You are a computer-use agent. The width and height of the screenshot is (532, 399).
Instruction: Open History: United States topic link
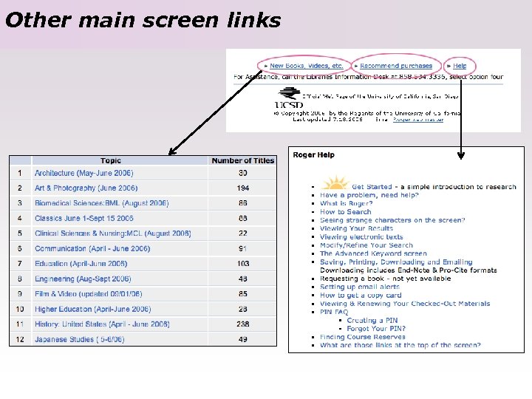pyautogui.click(x=102, y=324)
